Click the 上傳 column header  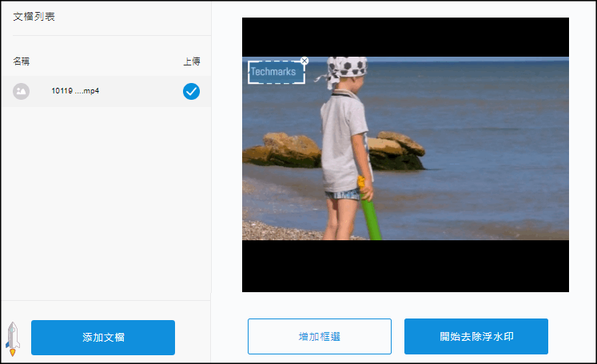[x=192, y=61]
